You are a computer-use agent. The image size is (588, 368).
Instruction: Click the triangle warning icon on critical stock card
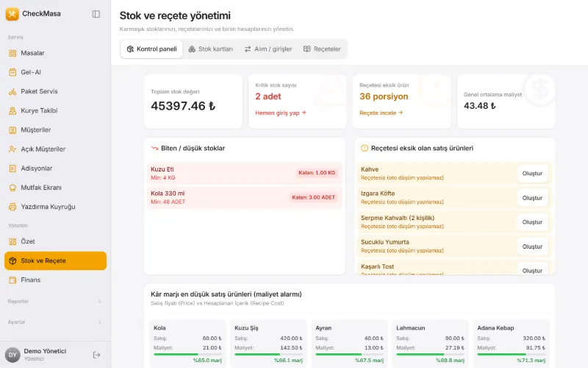point(330,89)
